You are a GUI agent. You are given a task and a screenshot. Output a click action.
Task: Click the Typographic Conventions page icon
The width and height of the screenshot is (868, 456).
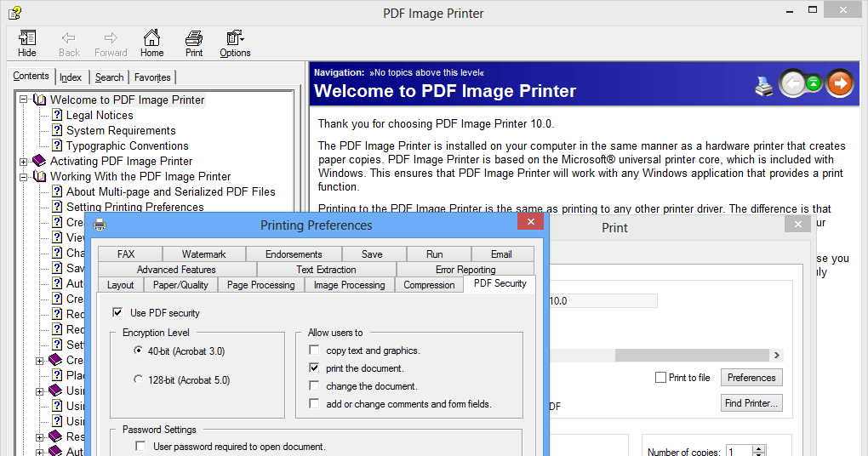tap(57, 145)
